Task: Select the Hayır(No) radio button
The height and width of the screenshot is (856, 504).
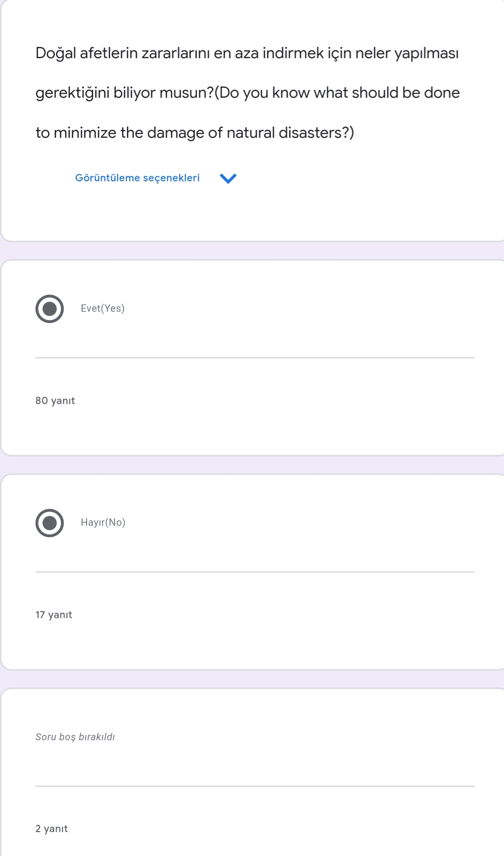Action: point(50,523)
